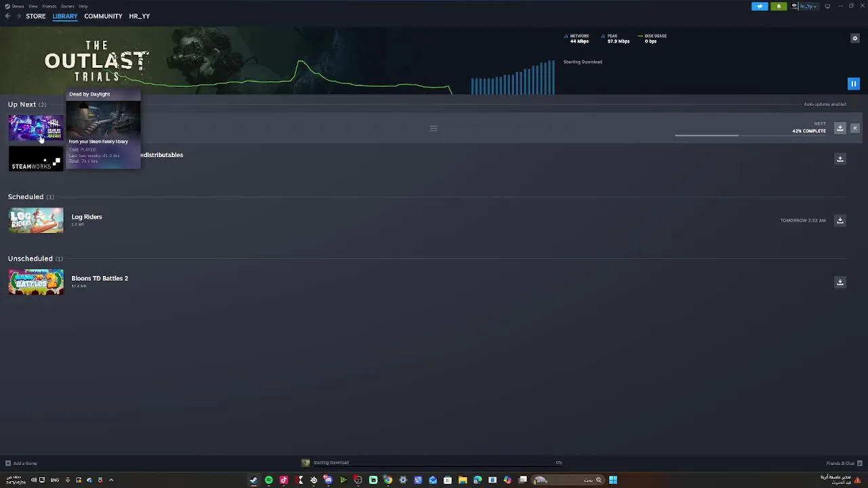Image resolution: width=868 pixels, height=488 pixels.
Task: Go forward with the navigation arrow
Action: pos(18,16)
